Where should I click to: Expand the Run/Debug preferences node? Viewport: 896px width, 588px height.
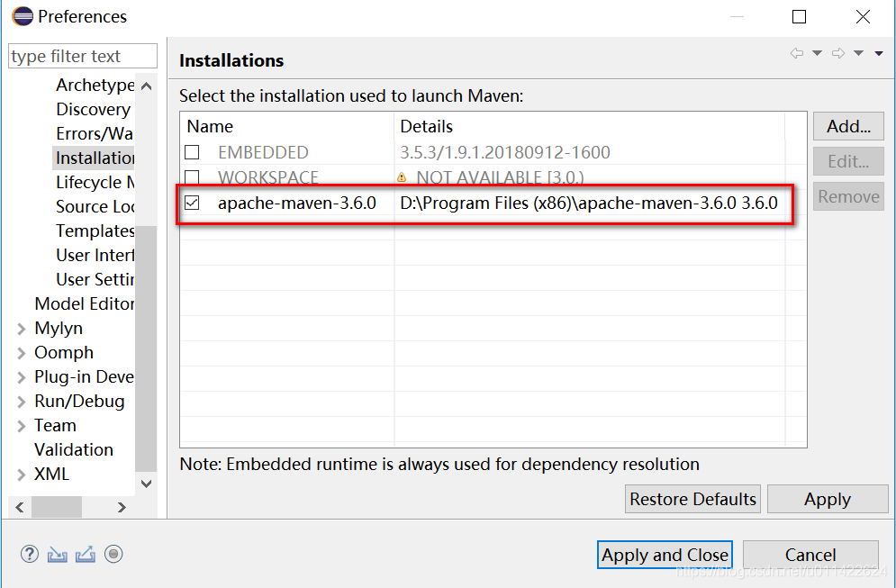(21, 402)
